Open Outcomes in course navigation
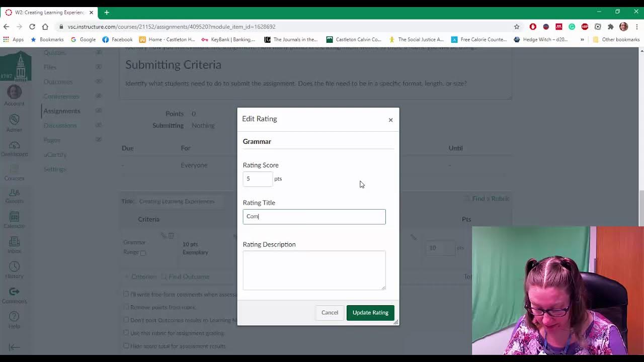 pos(58,81)
